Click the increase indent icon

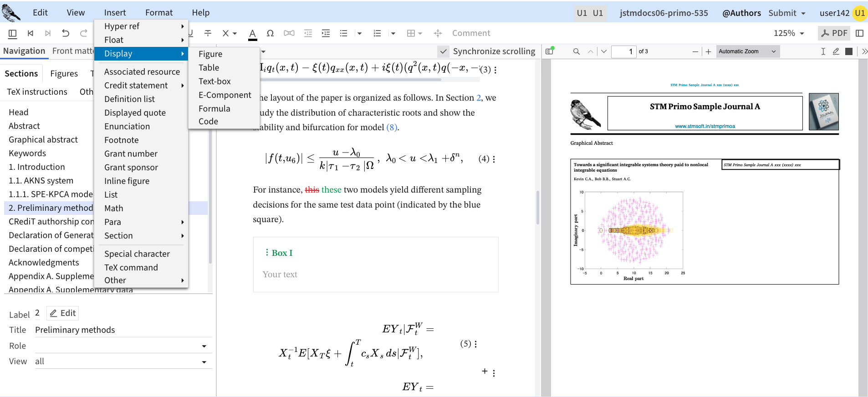point(326,33)
